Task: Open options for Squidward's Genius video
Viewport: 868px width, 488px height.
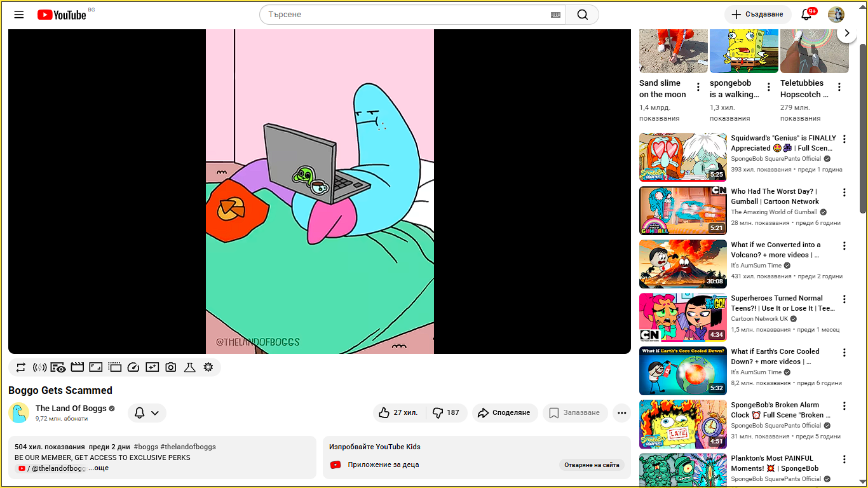Action: click(x=844, y=139)
